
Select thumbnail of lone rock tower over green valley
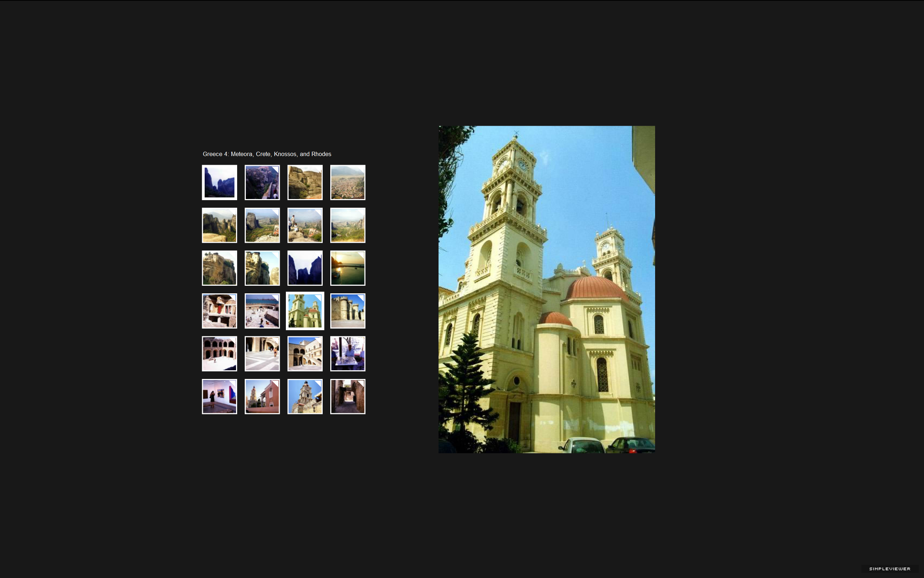tap(262, 225)
